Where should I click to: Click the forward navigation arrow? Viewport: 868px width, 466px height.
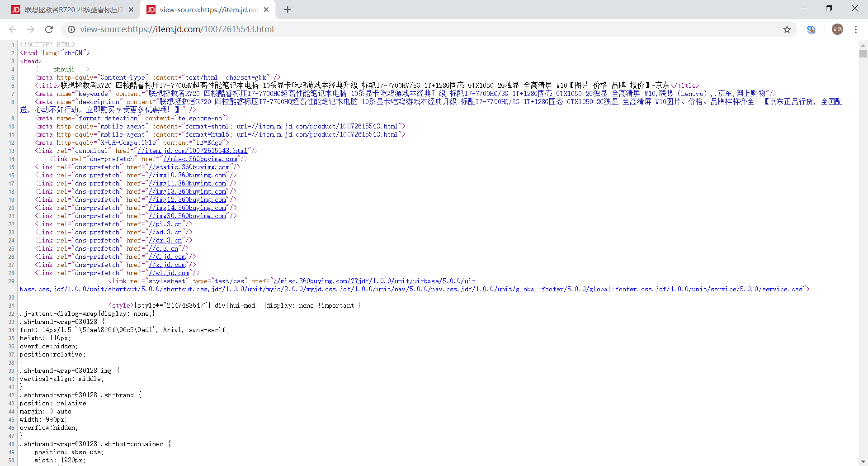pos(31,29)
